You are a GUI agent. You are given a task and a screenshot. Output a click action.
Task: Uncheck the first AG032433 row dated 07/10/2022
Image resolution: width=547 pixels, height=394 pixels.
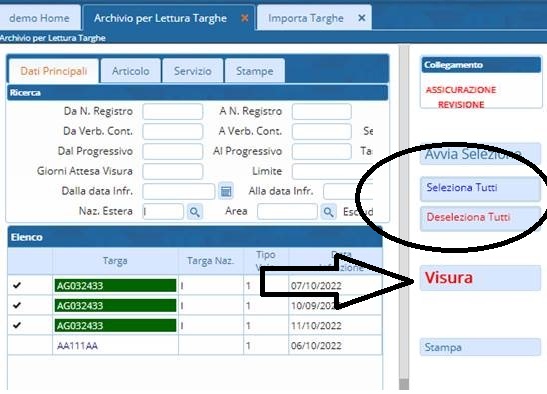(x=17, y=285)
